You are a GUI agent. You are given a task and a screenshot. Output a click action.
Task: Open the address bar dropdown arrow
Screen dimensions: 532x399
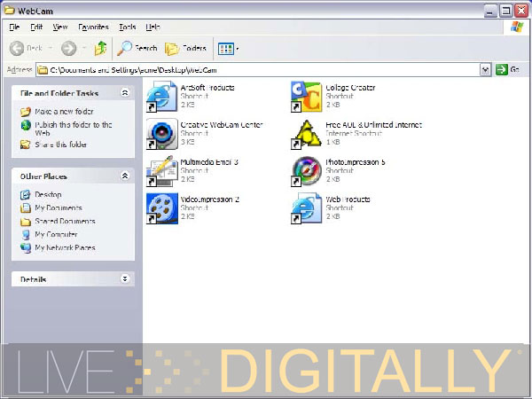click(485, 69)
